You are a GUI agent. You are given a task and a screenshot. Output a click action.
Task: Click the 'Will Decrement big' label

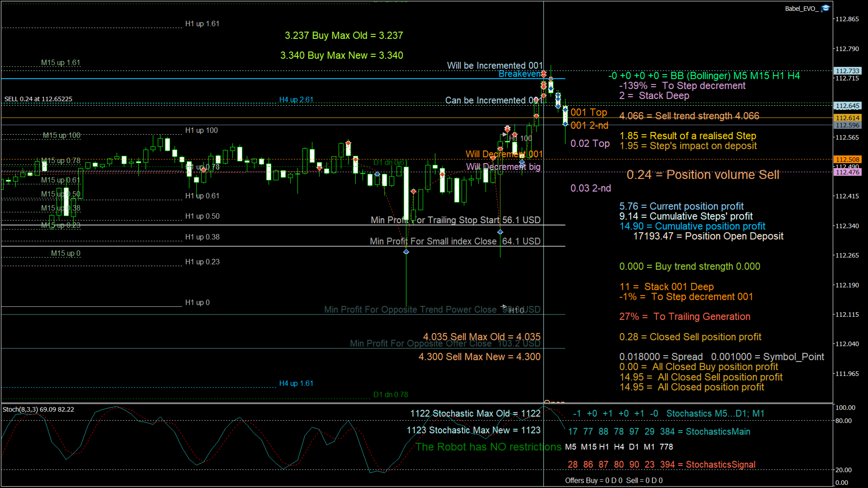click(503, 167)
